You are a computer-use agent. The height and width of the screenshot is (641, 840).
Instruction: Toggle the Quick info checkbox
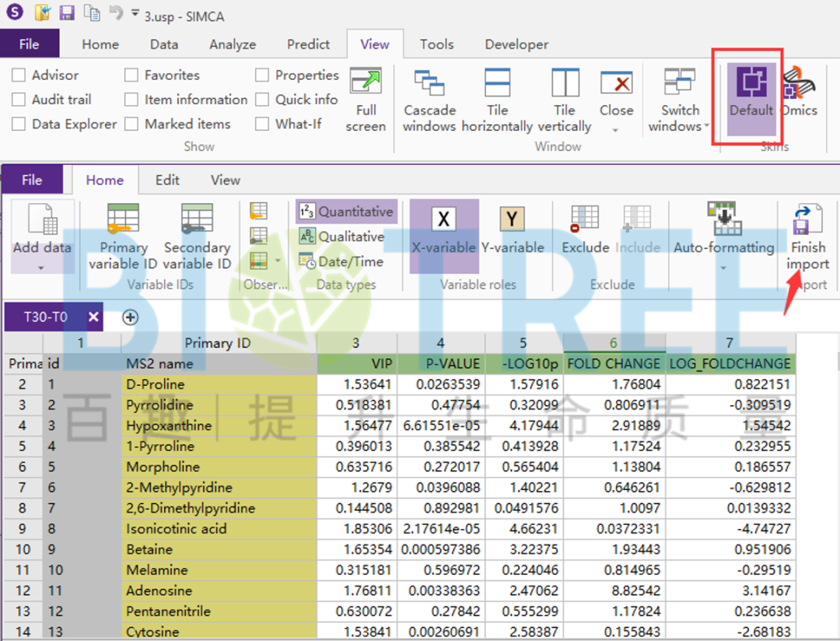pyautogui.click(x=262, y=100)
